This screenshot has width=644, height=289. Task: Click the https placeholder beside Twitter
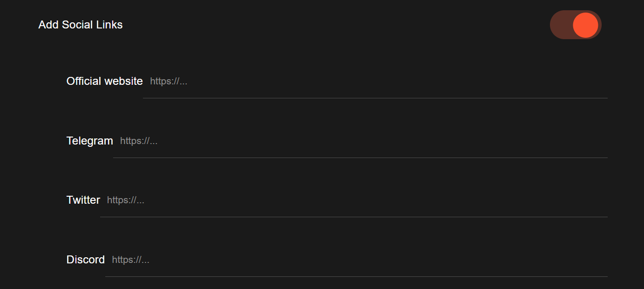[126, 200]
